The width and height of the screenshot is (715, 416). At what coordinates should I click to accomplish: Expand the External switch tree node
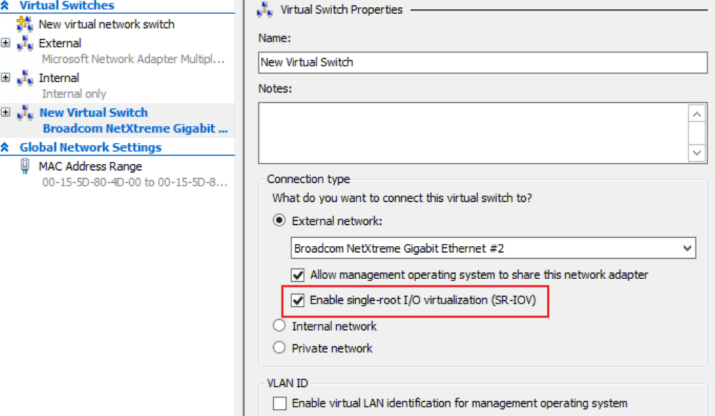coord(7,43)
